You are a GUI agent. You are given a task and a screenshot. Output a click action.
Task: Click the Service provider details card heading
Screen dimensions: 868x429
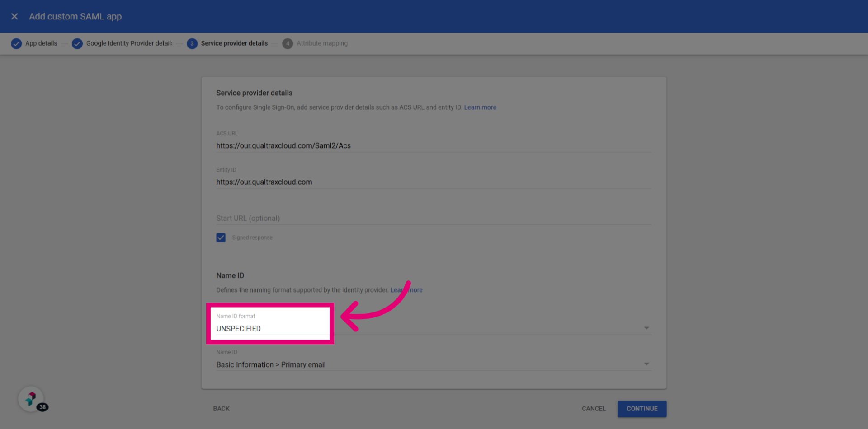pyautogui.click(x=254, y=93)
